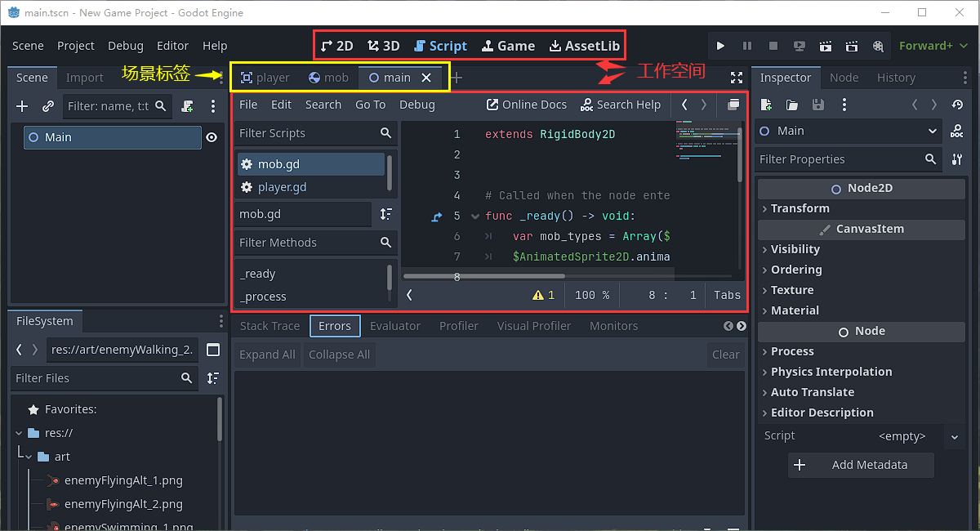Save the edited resource in Inspector
Image resolution: width=980 pixels, height=531 pixels.
pos(818,105)
